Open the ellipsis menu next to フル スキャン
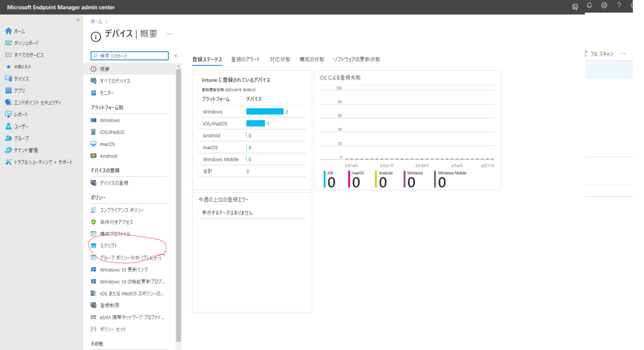 click(623, 54)
